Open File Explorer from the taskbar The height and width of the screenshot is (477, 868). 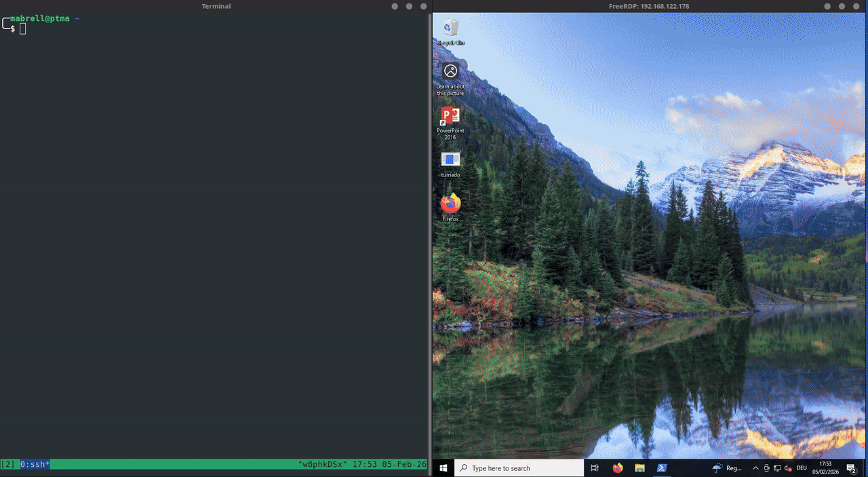pos(639,468)
